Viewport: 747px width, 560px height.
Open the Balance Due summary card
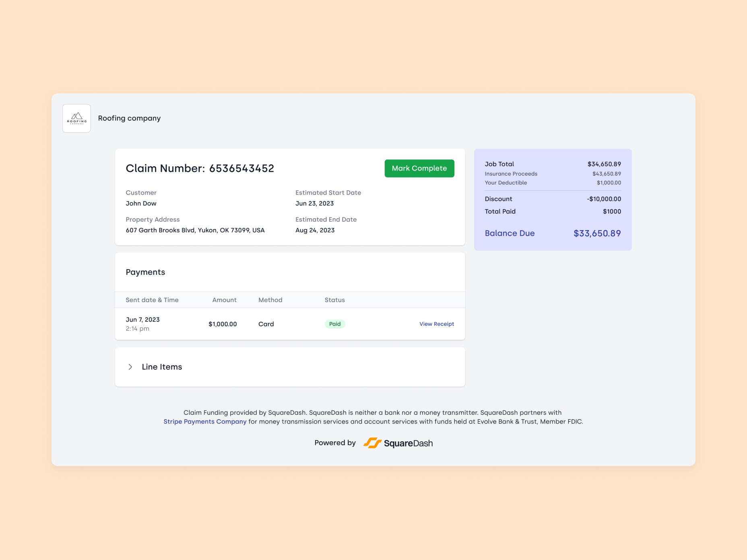[553, 200]
